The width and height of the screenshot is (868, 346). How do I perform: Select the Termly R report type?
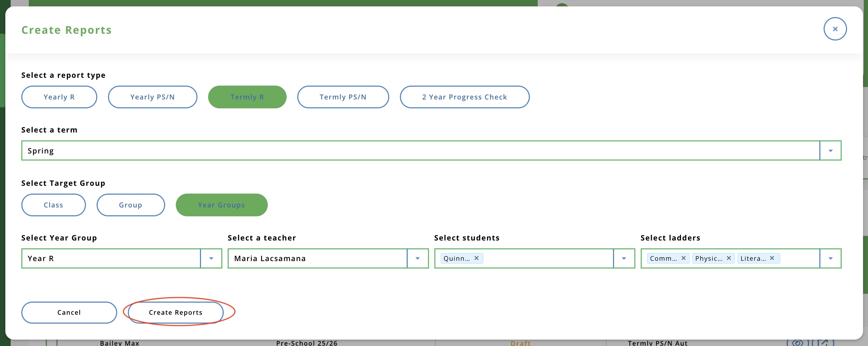247,97
